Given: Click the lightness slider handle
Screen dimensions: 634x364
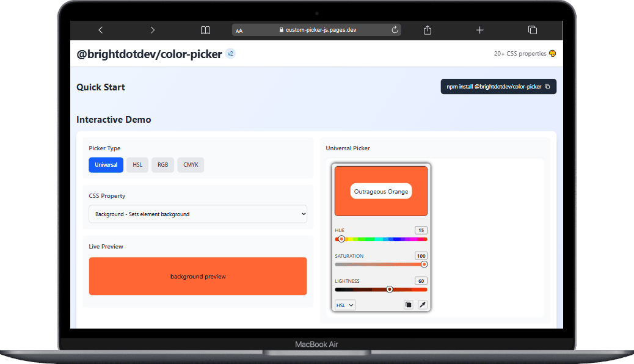Looking at the screenshot, I should tap(389, 289).
